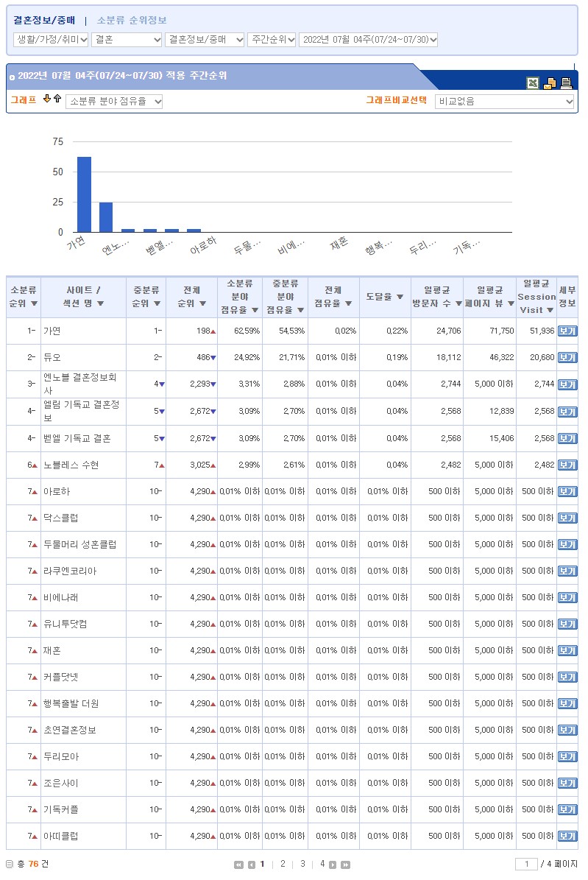Click the second chart bar (엔노...)
Screen dimensions: 588x880
106,217
